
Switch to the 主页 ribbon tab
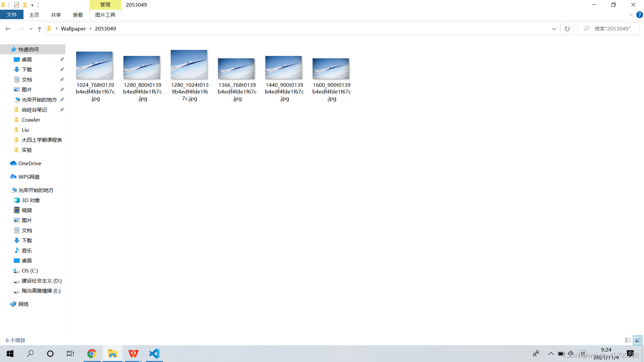tap(34, 15)
